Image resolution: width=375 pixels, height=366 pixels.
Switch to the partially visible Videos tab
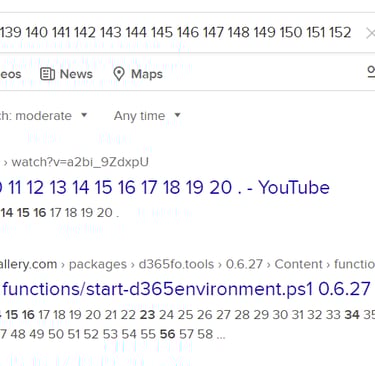(x=10, y=74)
